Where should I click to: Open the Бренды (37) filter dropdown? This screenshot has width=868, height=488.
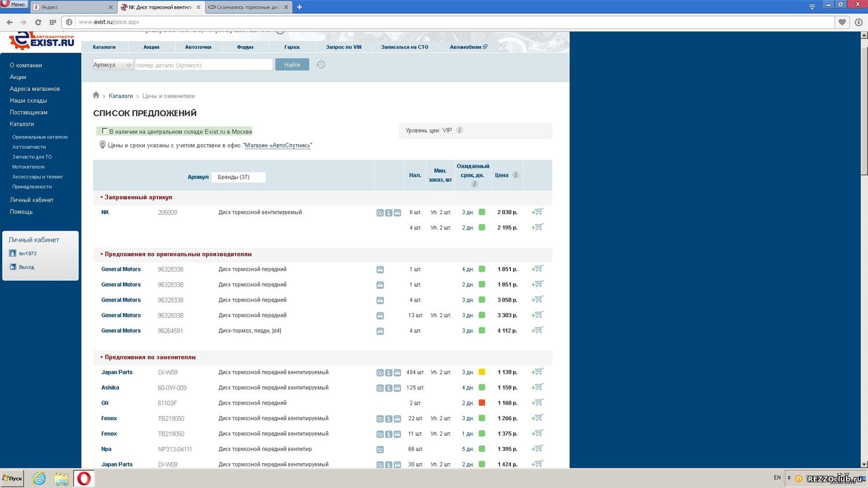tap(239, 177)
